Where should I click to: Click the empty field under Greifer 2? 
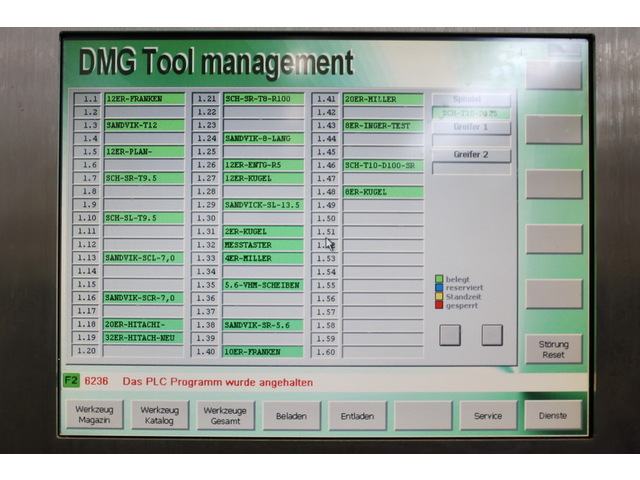coord(471,169)
